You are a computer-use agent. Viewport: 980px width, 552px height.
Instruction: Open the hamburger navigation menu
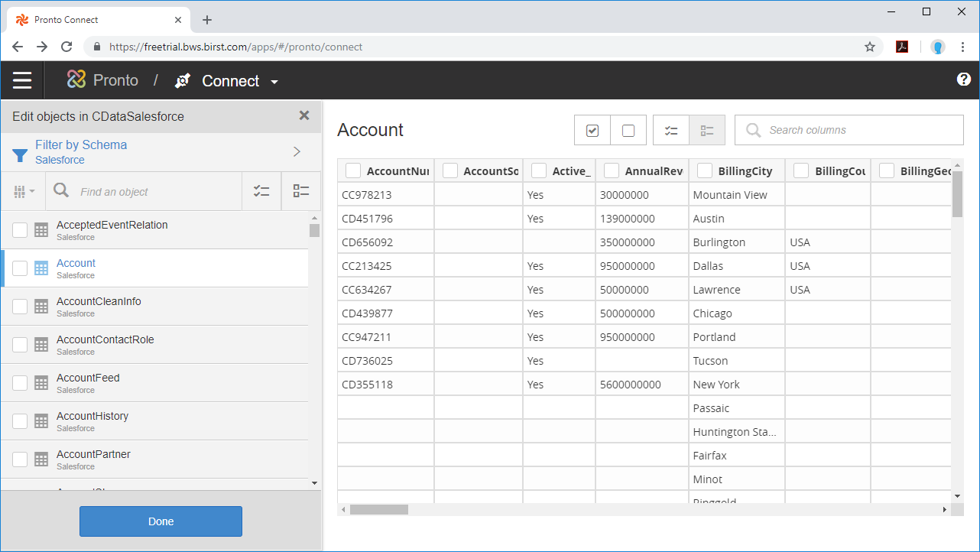tap(22, 80)
